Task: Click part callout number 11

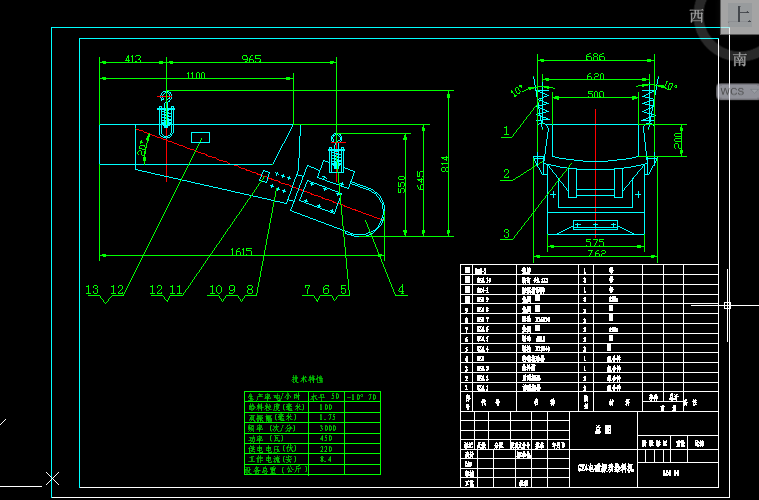Action: pyautogui.click(x=176, y=289)
